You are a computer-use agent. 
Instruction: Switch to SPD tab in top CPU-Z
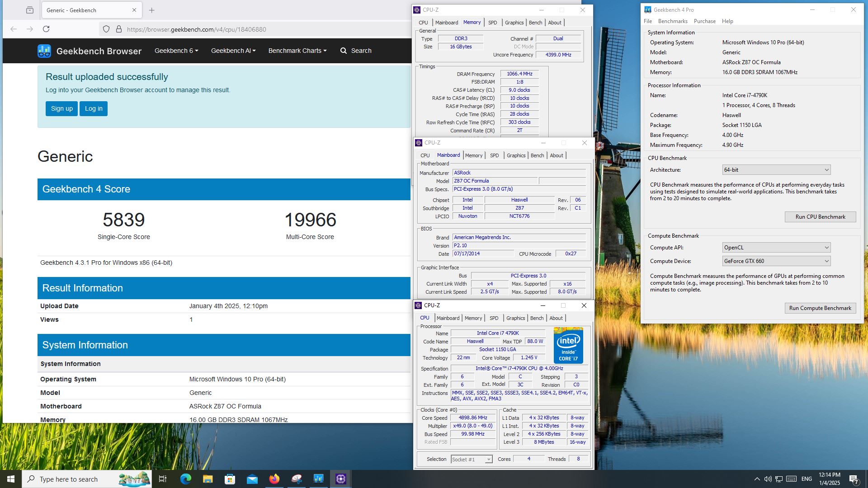[x=492, y=23]
